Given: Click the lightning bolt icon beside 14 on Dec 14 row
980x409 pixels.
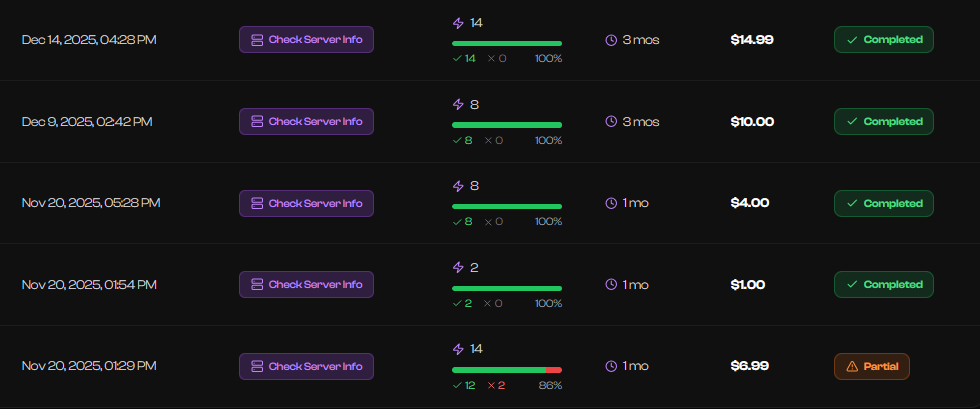Looking at the screenshot, I should 458,22.
